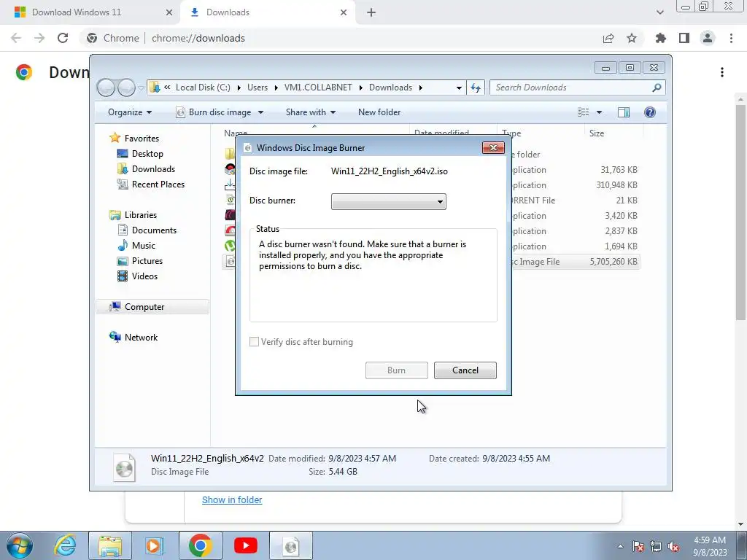Open the Chrome profile avatar icon
Image resolution: width=747 pixels, height=560 pixels.
708,38
